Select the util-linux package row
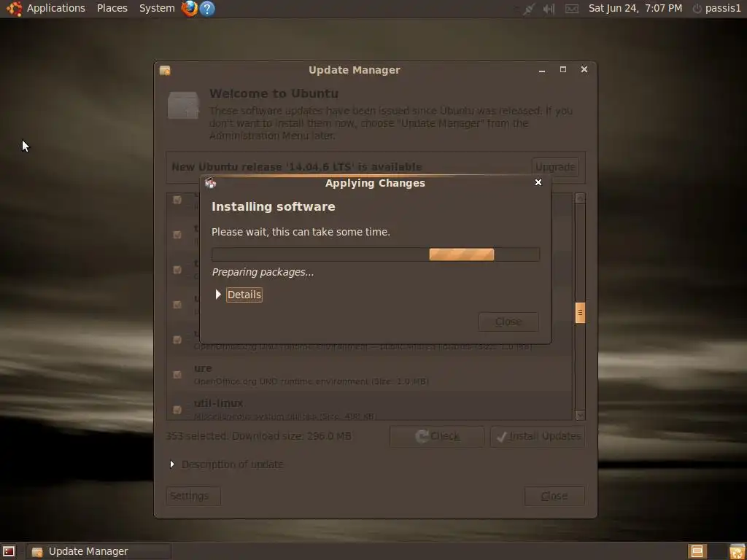The width and height of the screenshot is (747, 560). click(x=369, y=406)
